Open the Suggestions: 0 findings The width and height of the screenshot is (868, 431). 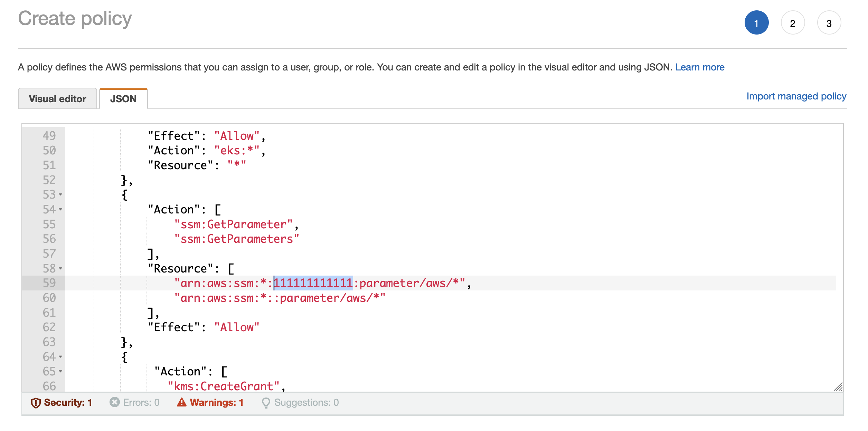pos(300,403)
